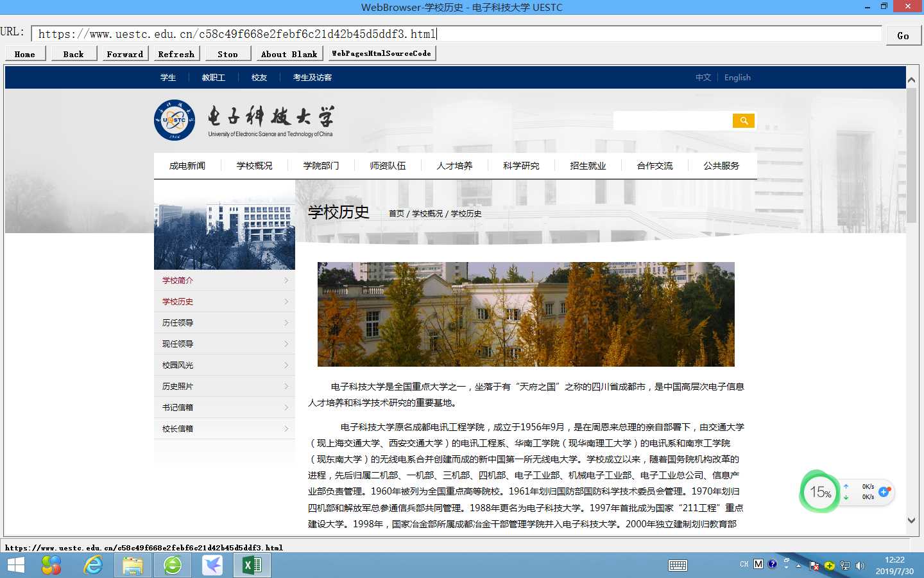
Task: Open 成电新闻 navigation menu
Action: [187, 166]
